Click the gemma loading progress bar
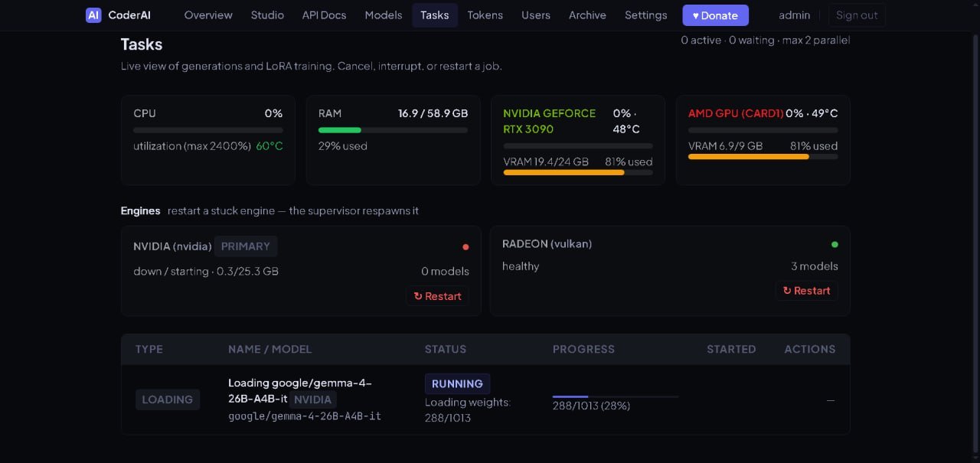 [616, 396]
